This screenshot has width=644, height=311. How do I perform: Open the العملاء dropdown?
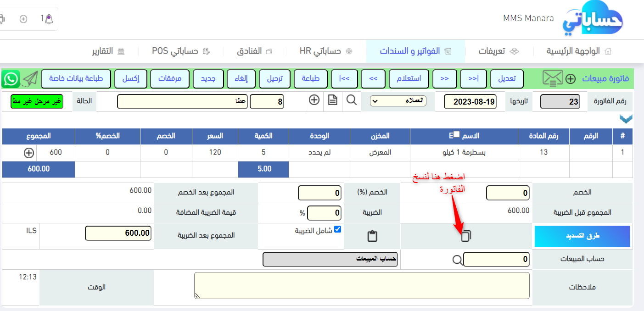coord(398,101)
